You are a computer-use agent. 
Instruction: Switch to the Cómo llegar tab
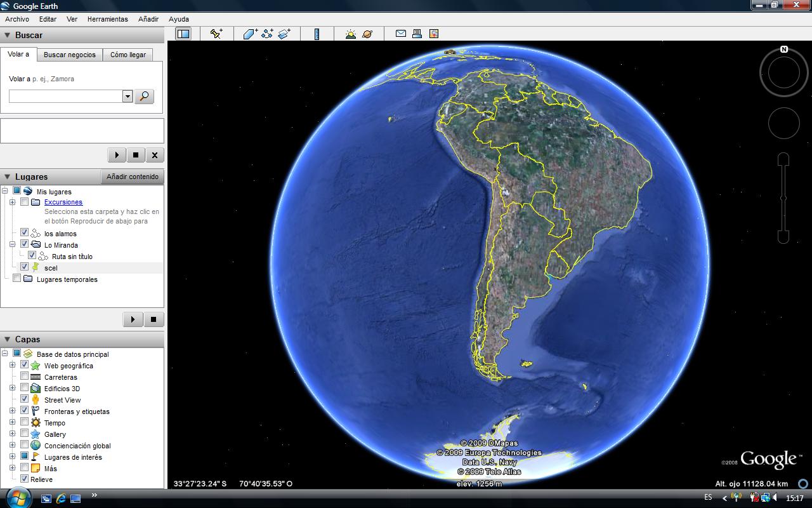tap(128, 55)
